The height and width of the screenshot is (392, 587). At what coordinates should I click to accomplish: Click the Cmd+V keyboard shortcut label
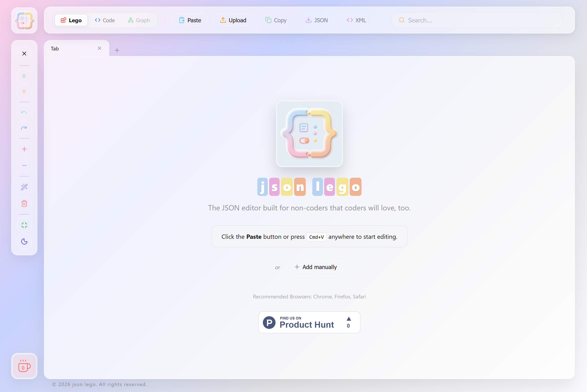[316, 237]
